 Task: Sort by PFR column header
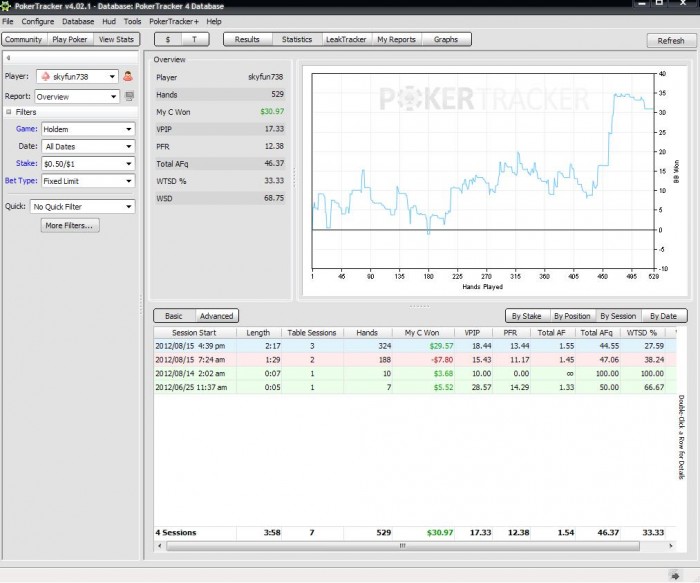click(x=511, y=333)
